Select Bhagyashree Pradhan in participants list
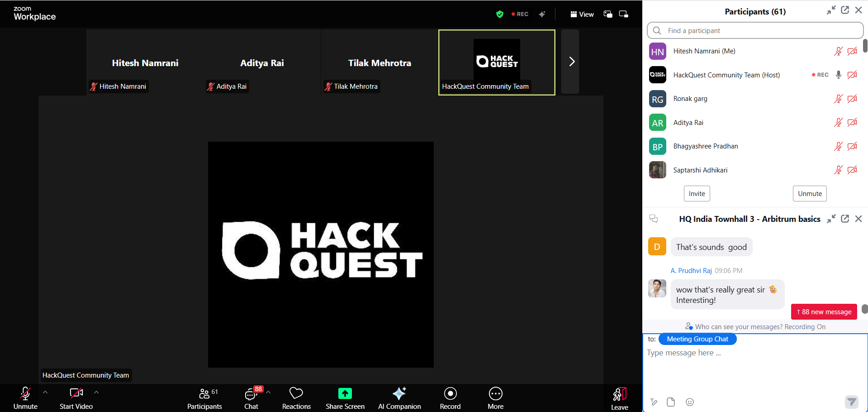This screenshot has height=412, width=868. (x=754, y=146)
